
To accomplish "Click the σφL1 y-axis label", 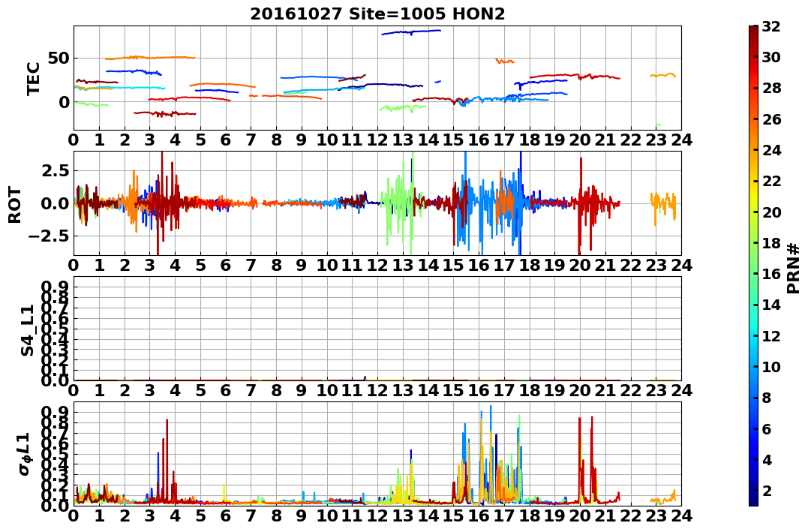I will [24, 454].
